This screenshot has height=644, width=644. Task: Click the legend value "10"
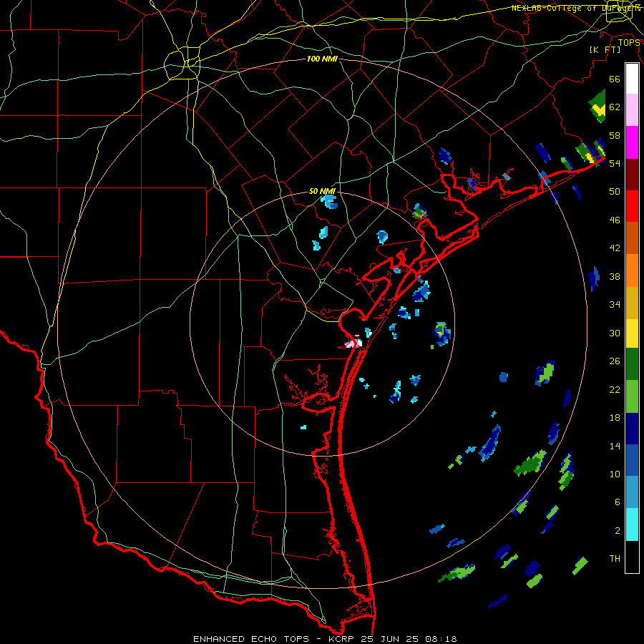[615, 474]
